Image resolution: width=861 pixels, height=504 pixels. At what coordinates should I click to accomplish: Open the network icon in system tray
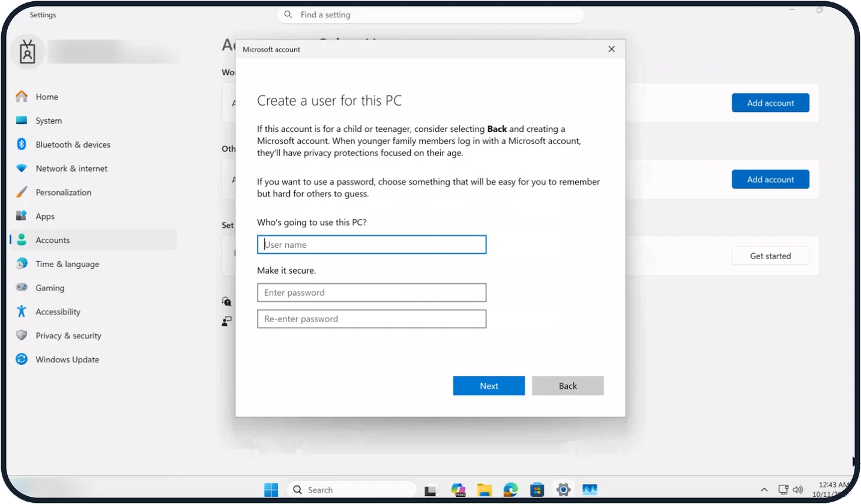coord(783,490)
